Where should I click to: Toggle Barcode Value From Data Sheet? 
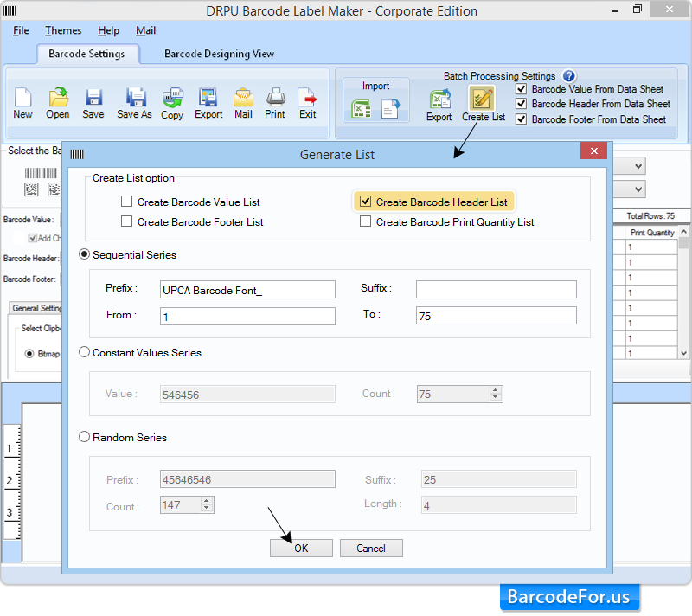522,89
